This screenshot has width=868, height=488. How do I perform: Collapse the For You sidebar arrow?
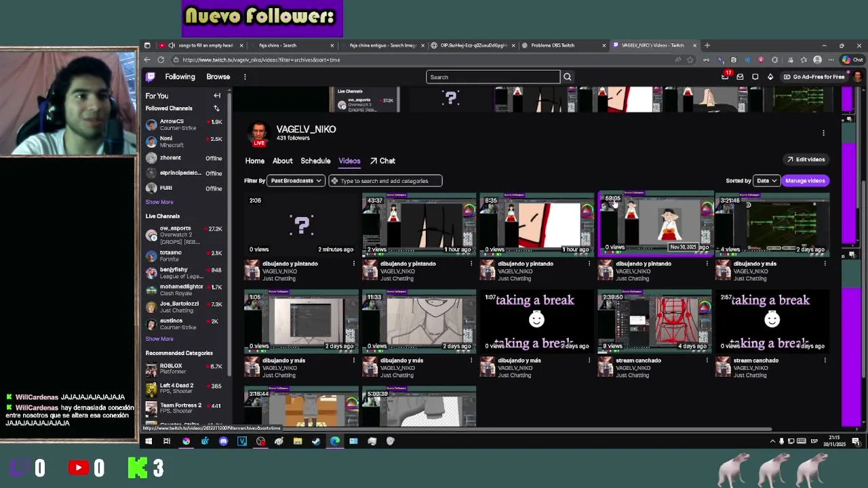coord(217,96)
